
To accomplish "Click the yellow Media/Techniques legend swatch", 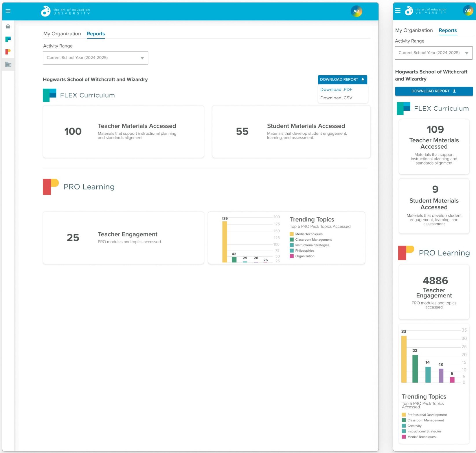I will pyautogui.click(x=292, y=234).
